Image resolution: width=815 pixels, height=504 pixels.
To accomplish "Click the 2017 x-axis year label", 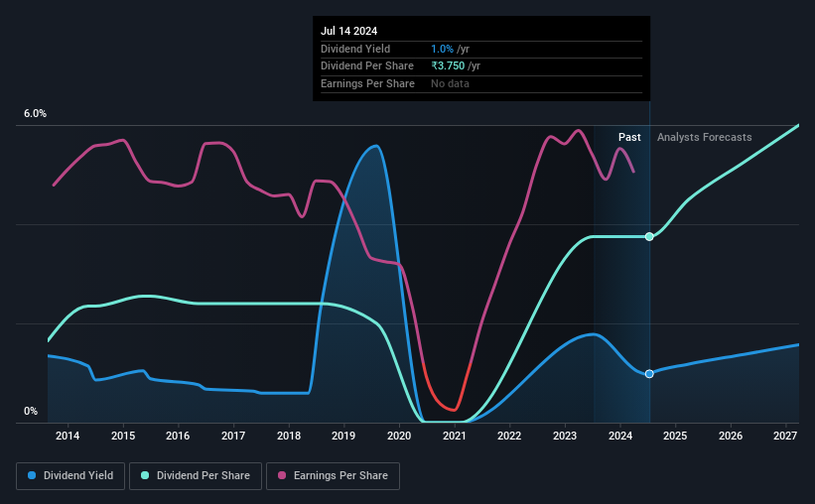I will click(233, 436).
